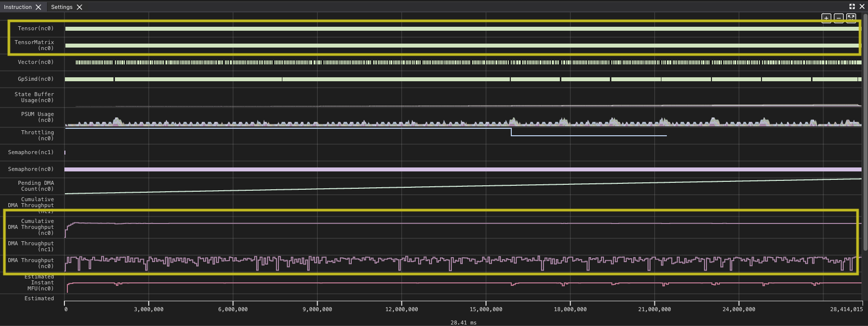Click the 3,000,000 tick on time axis
Viewport: 868px width, 326px height.
[149, 309]
